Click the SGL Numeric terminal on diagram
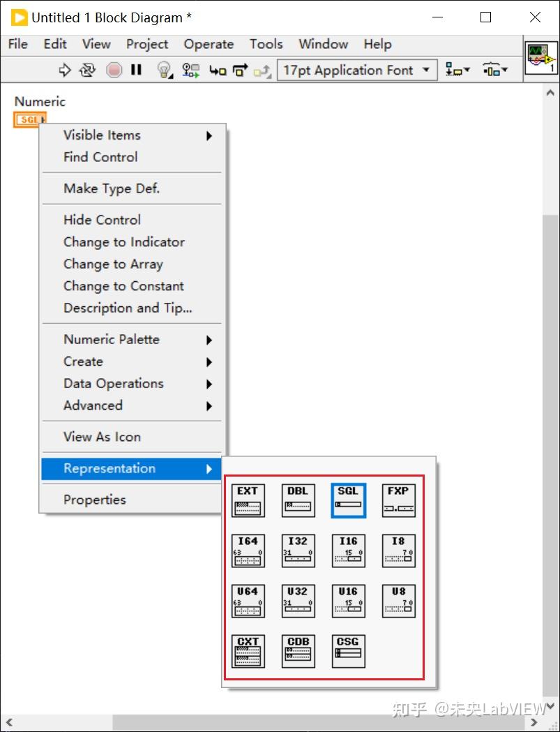This screenshot has width=560, height=732. pos(30,119)
